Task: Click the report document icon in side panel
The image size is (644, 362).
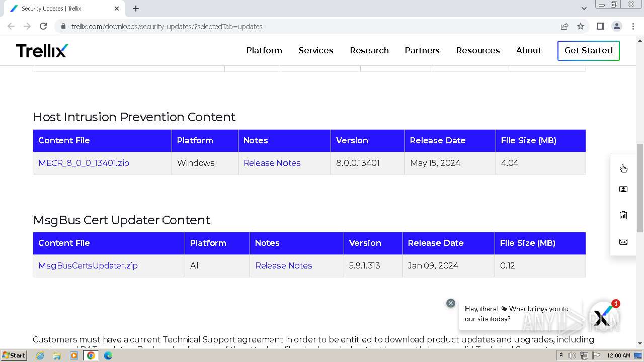Action: (623, 215)
